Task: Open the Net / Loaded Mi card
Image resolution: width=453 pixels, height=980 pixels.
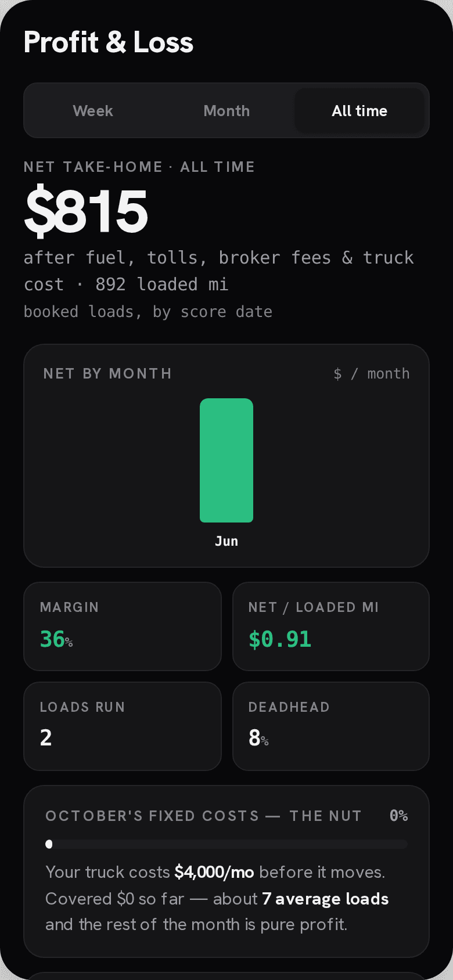Action: coord(331,626)
